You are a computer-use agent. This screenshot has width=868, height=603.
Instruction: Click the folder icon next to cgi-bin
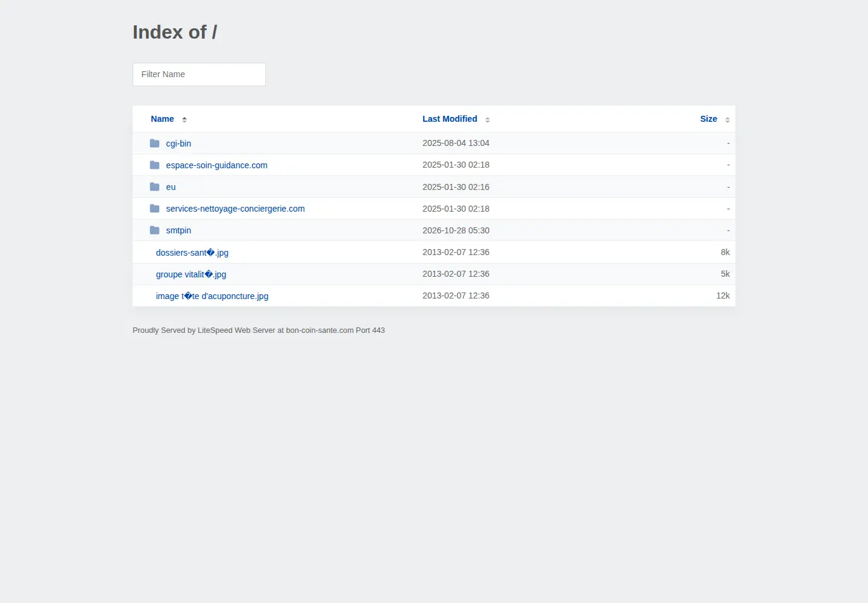point(155,144)
